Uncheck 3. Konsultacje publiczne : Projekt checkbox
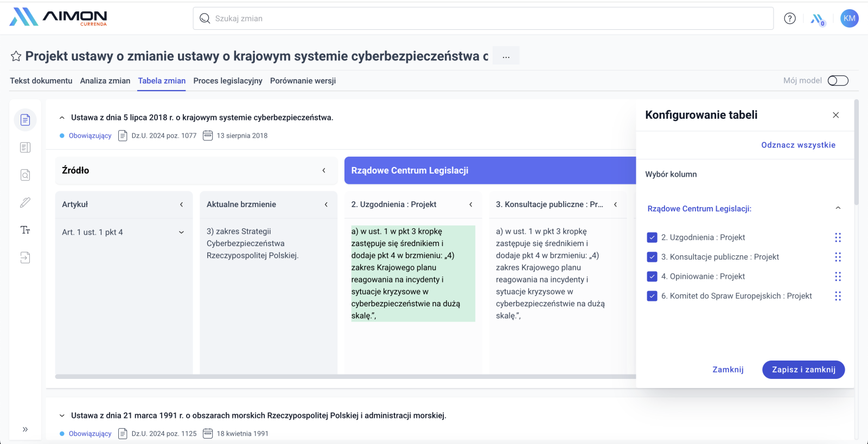The image size is (868, 444). 652,257
